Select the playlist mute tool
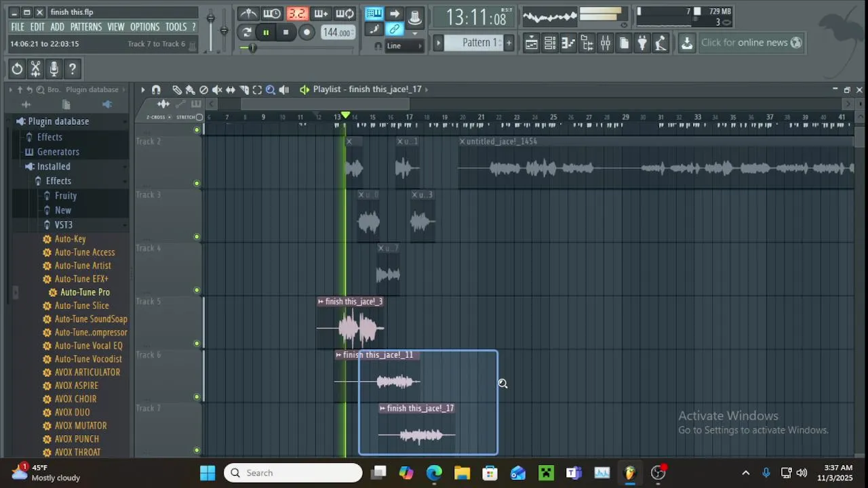868x488 pixels. click(x=217, y=89)
